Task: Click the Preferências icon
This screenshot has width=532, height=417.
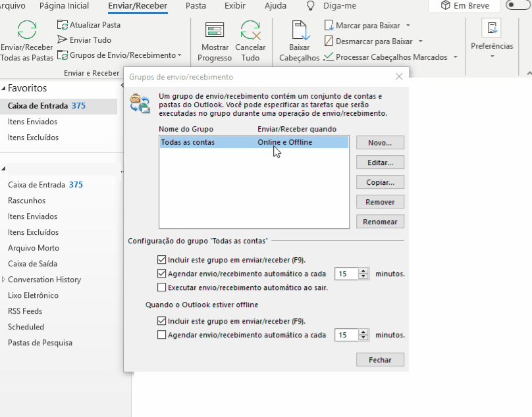Action: click(x=492, y=28)
